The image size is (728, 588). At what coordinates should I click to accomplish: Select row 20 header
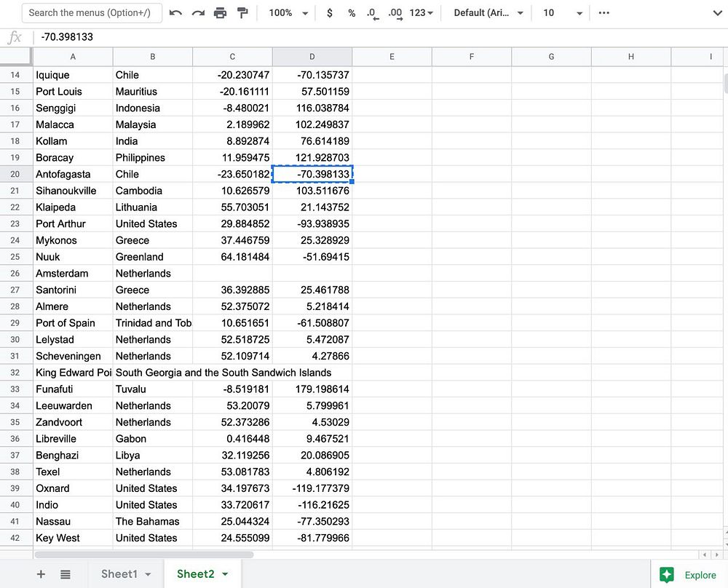(x=15, y=174)
